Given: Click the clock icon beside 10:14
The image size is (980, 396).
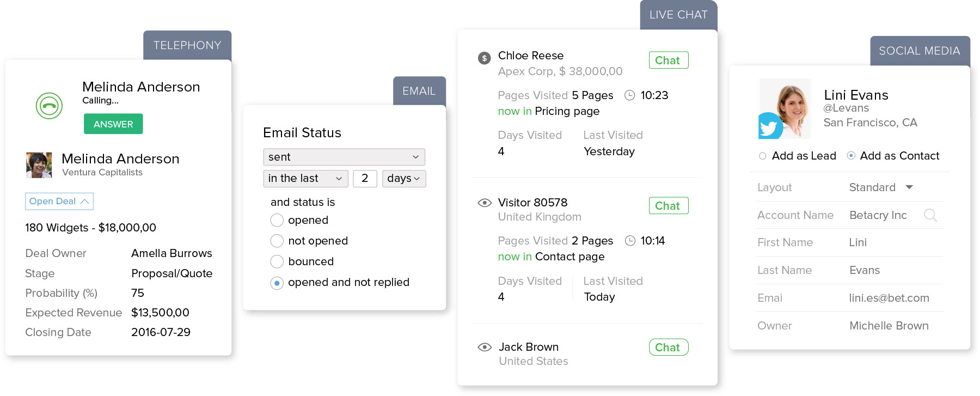Looking at the screenshot, I should tap(630, 241).
